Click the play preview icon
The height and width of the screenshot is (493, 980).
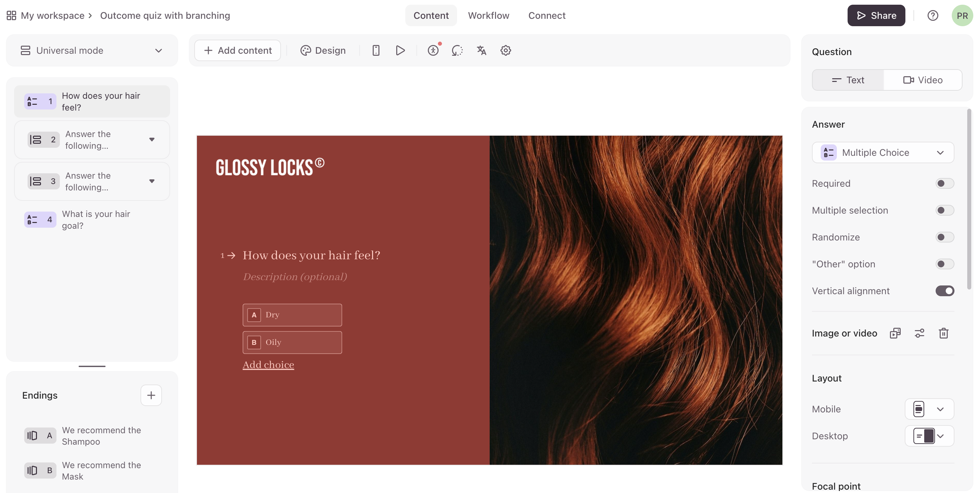pos(400,51)
